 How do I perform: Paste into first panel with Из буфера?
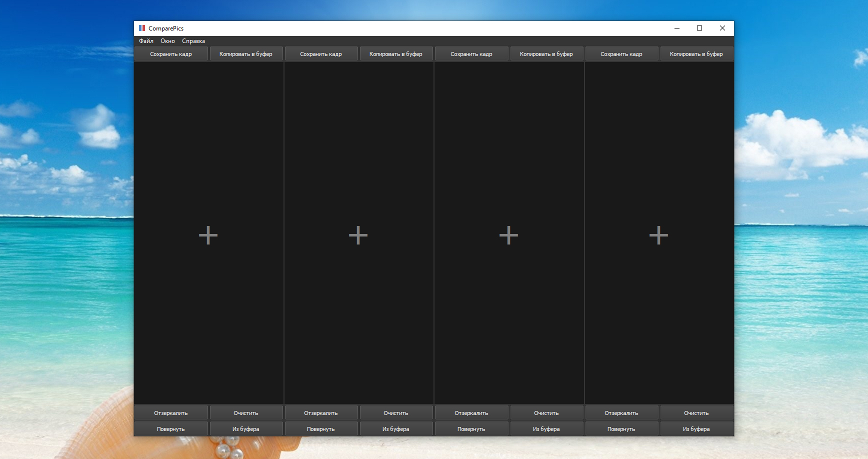click(246, 429)
